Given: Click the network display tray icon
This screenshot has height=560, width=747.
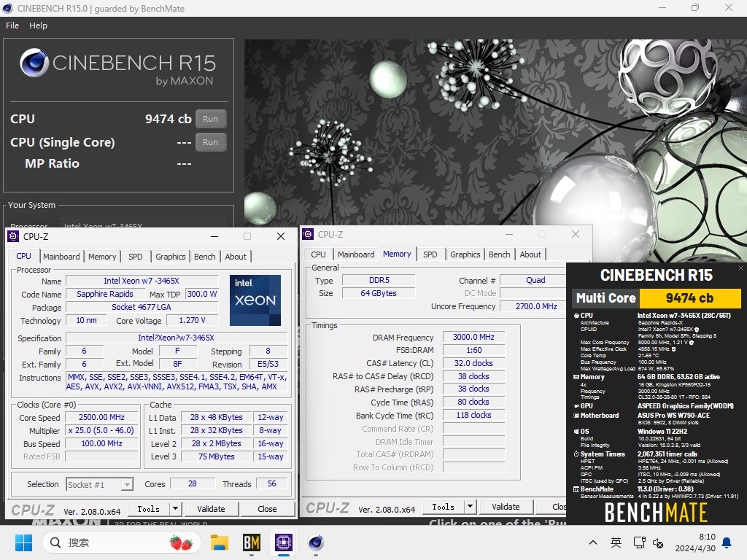Looking at the screenshot, I should (639, 542).
